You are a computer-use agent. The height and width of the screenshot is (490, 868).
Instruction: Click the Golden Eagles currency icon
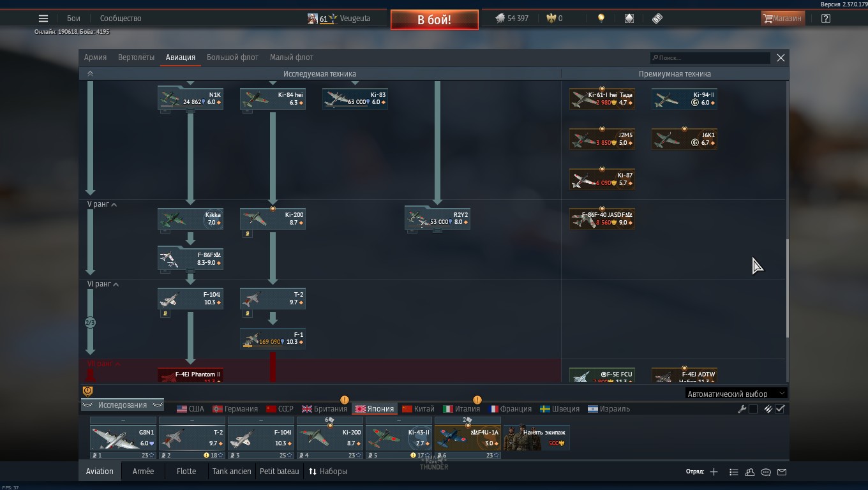point(551,19)
